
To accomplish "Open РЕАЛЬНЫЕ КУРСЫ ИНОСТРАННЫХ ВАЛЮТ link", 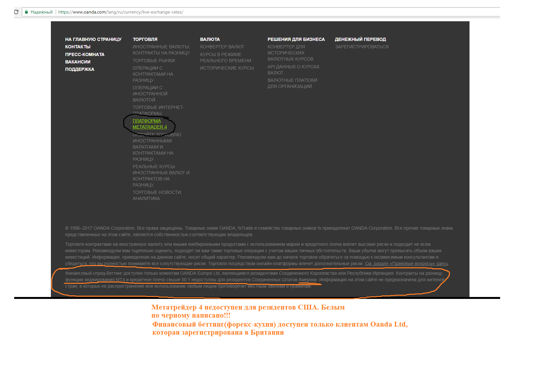I will (x=161, y=176).
